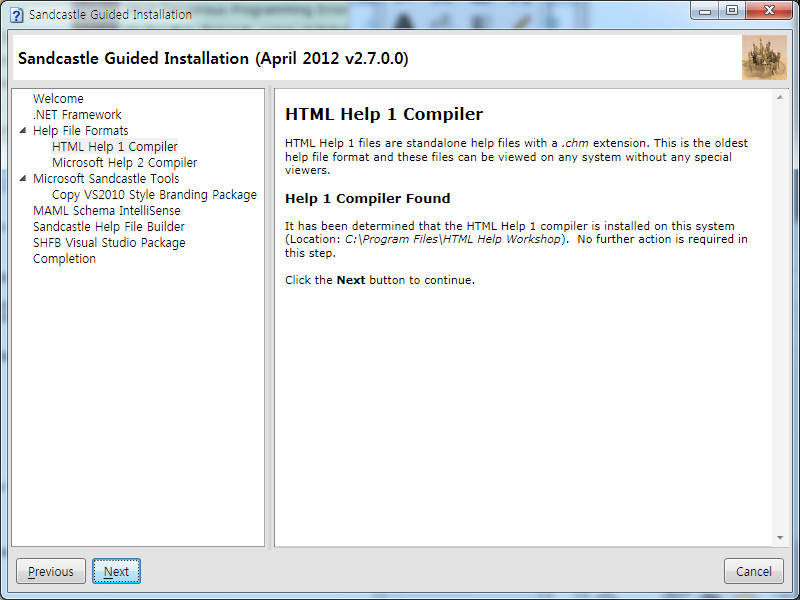
Task: Click the Next button to continue
Action: tap(116, 571)
